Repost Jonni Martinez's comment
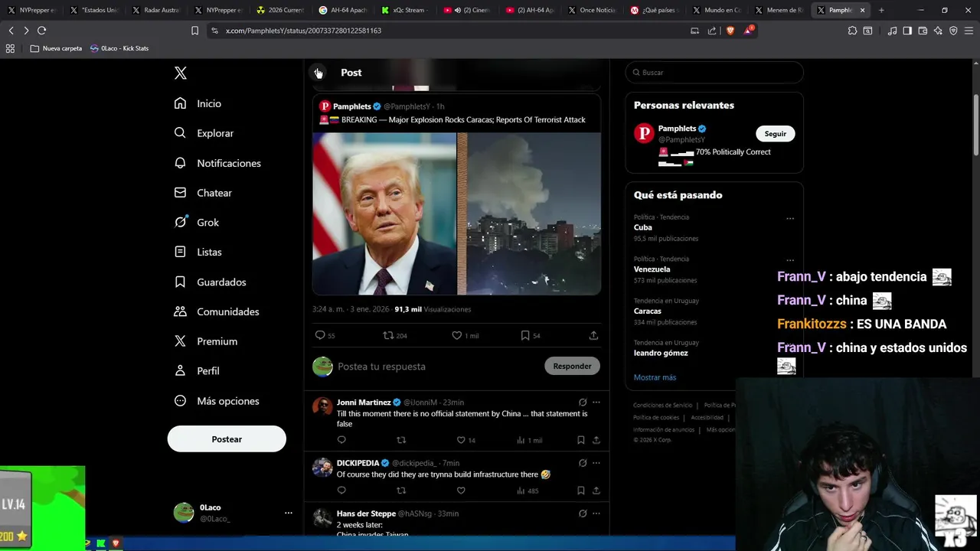 401,440
